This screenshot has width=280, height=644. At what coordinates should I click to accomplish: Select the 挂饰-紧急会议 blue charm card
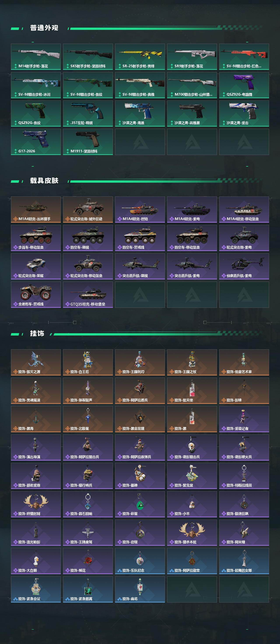click(x=36, y=589)
